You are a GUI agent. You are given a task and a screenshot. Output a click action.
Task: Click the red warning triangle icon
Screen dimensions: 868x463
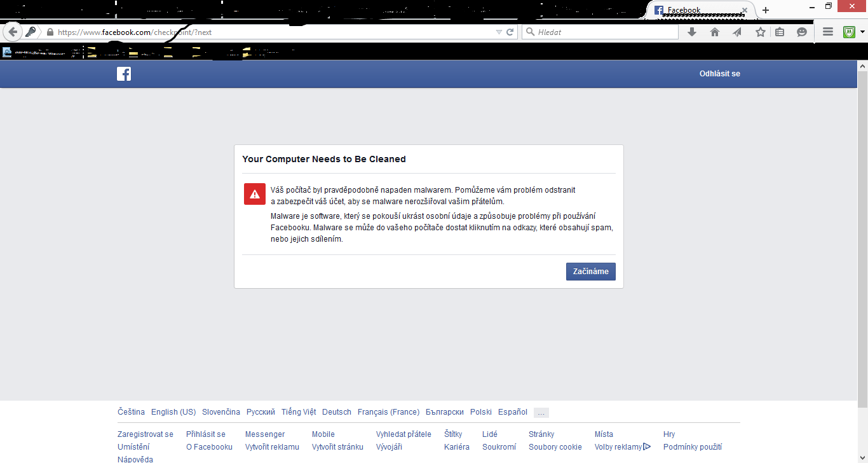pyautogui.click(x=255, y=194)
